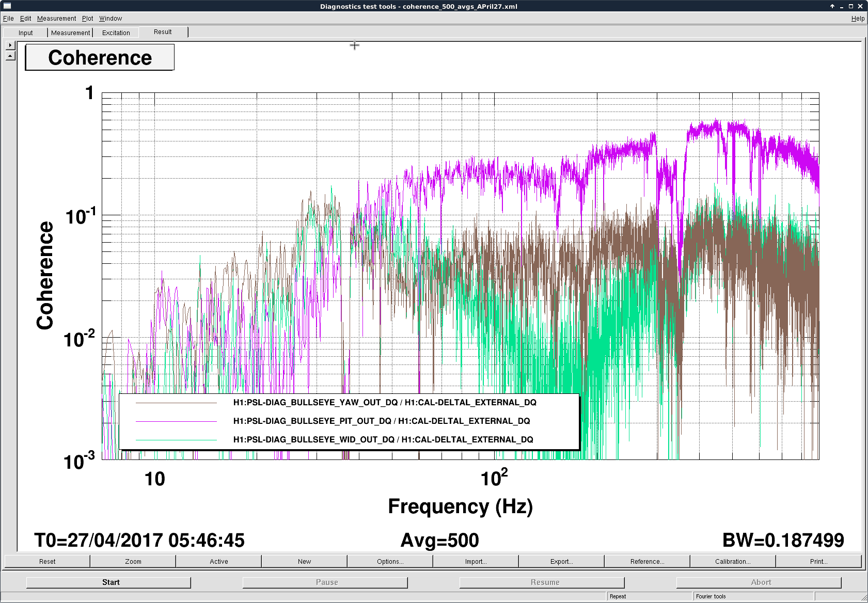This screenshot has width=868, height=603.
Task: Click the BW=0.187499 text
Action: [x=783, y=540]
